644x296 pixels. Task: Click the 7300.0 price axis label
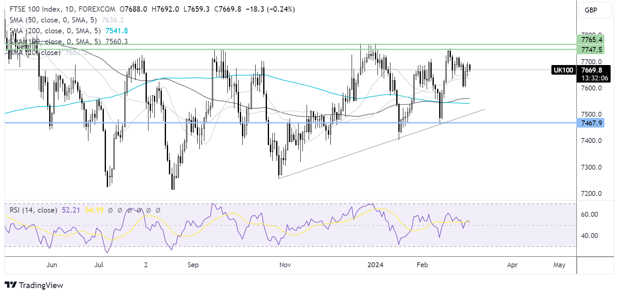coord(592,167)
